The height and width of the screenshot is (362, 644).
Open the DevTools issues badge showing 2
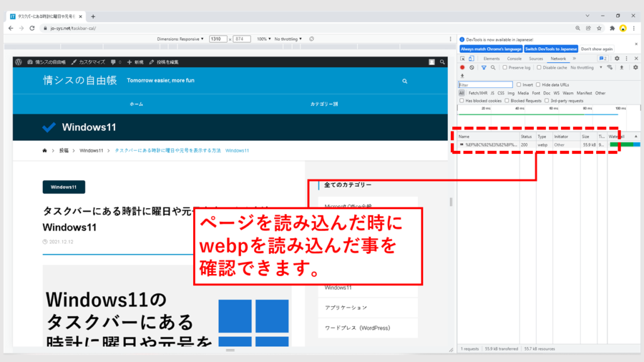coord(603,58)
